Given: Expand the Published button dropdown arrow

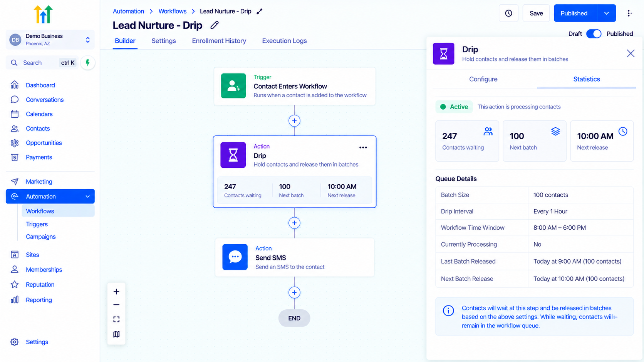Looking at the screenshot, I should point(606,13).
